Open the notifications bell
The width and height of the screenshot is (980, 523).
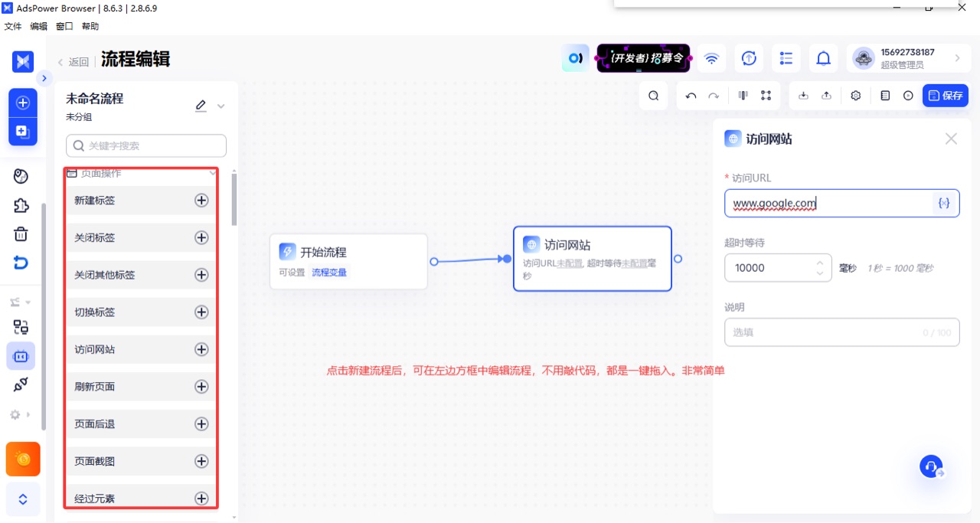click(824, 58)
